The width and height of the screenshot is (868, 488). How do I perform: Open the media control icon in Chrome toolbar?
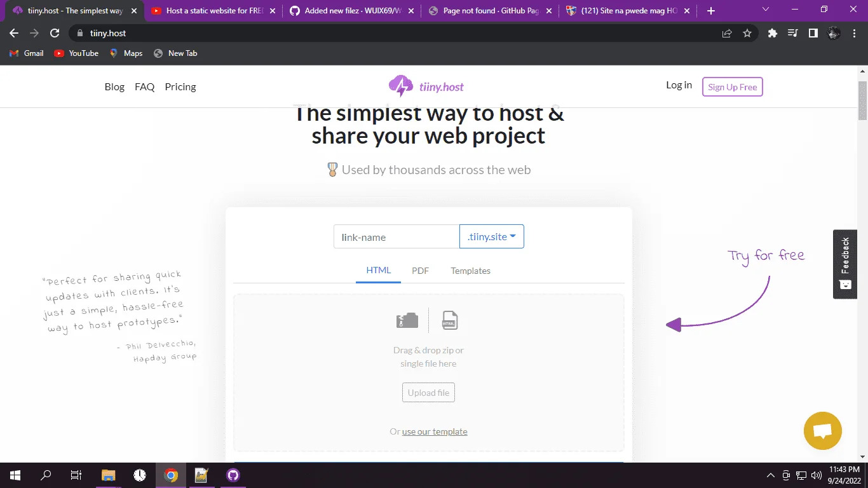(x=792, y=33)
